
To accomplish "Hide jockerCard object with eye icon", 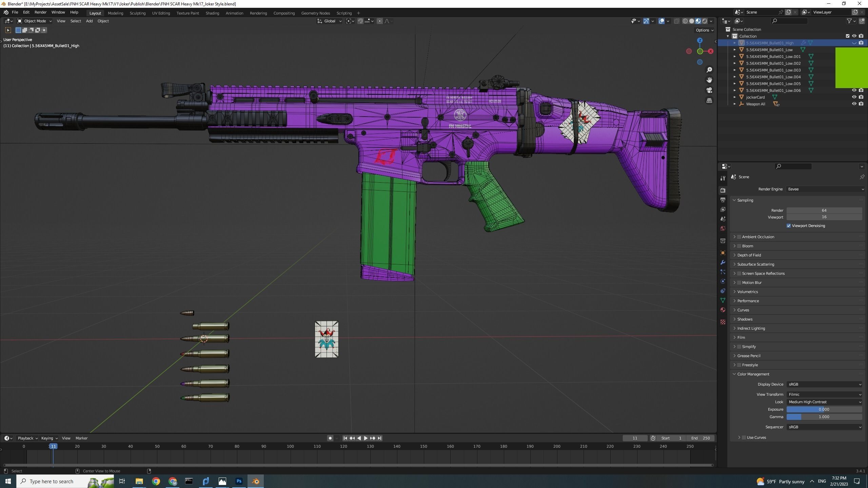I will pyautogui.click(x=854, y=97).
